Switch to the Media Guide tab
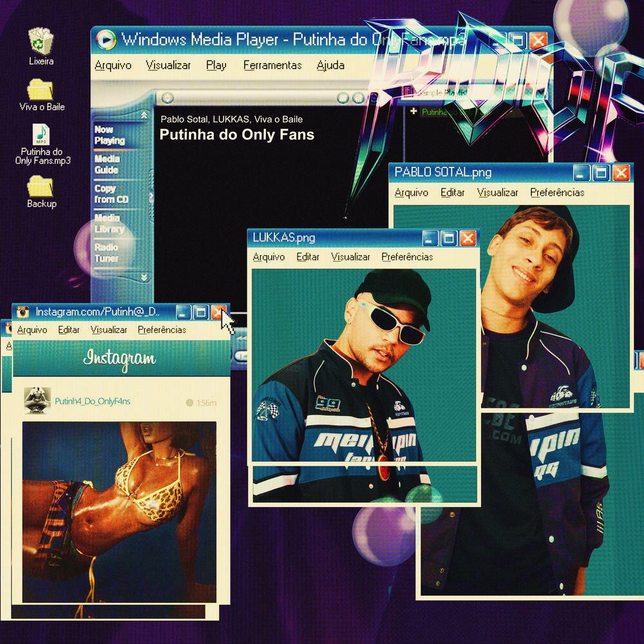This screenshot has height=644, width=644. (x=107, y=164)
